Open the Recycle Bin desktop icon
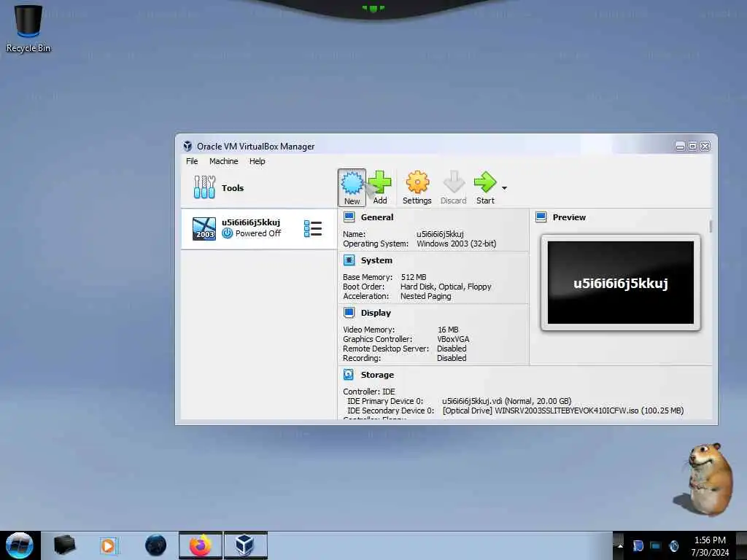The width and height of the screenshot is (747, 560). 28,28
